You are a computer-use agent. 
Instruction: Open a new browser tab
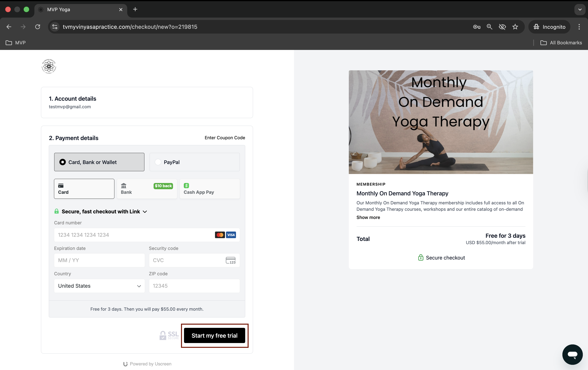point(135,9)
